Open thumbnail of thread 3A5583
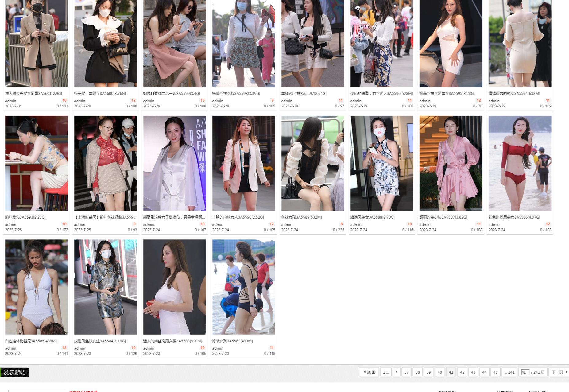 pos(175,287)
